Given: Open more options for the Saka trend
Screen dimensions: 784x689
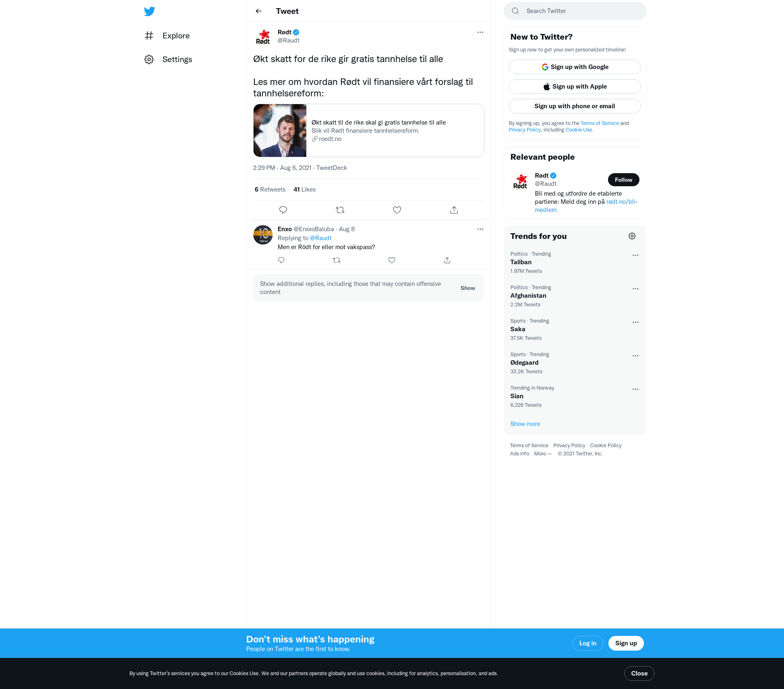Looking at the screenshot, I should point(635,322).
